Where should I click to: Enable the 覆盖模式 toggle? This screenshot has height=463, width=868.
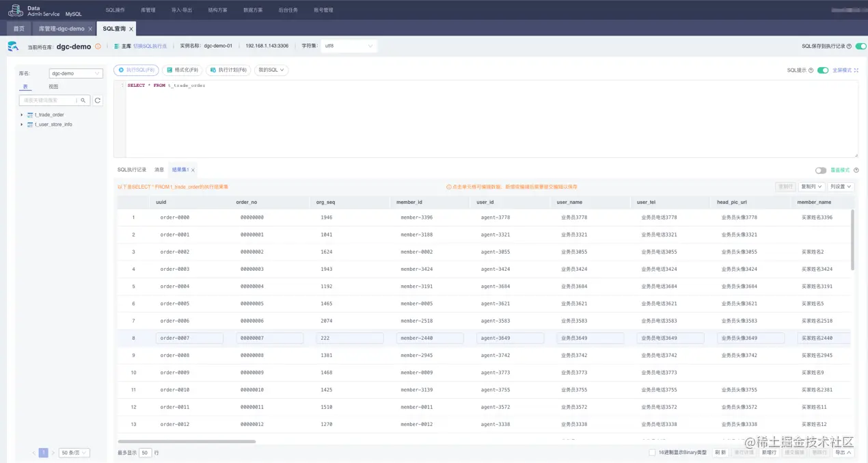821,170
